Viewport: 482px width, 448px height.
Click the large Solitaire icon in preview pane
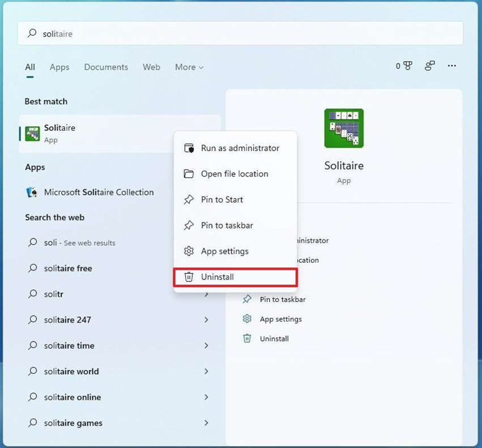(x=344, y=128)
